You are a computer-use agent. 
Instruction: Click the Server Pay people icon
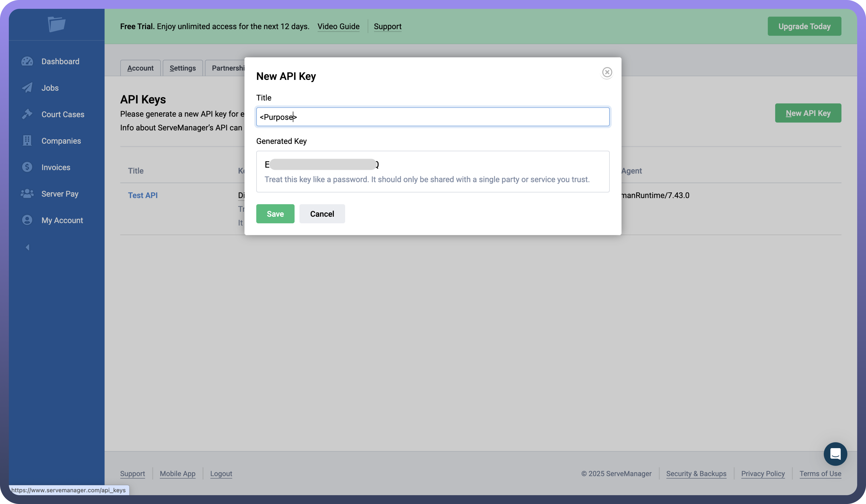click(x=27, y=194)
